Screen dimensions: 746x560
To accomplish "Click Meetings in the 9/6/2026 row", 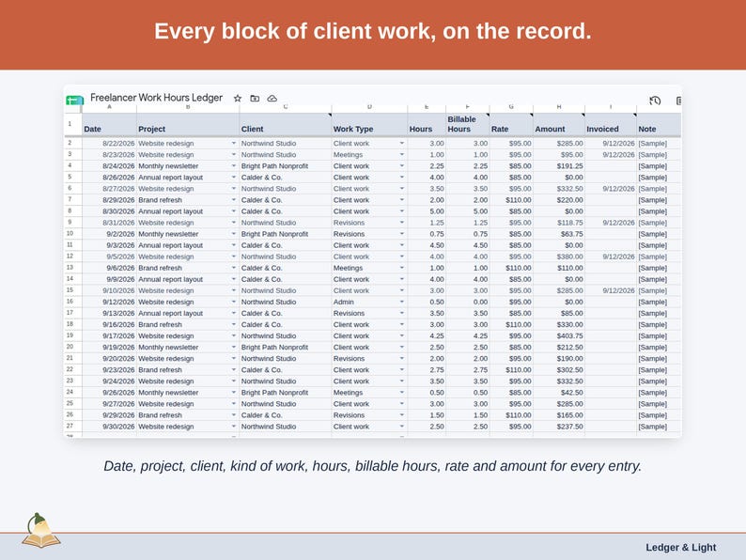I will (x=369, y=268).
